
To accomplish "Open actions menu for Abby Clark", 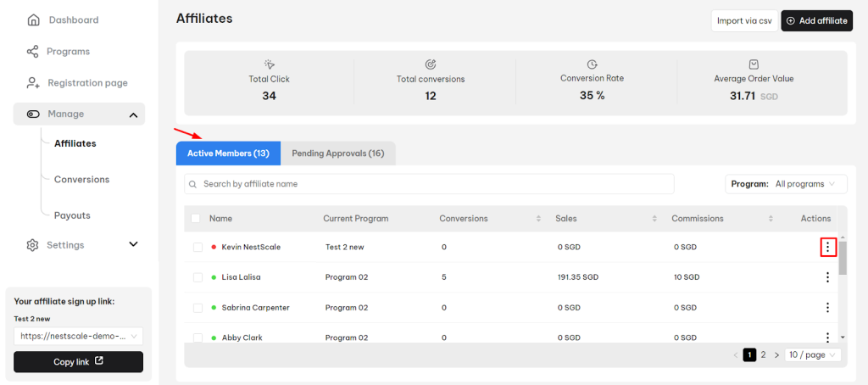I will click(x=827, y=337).
